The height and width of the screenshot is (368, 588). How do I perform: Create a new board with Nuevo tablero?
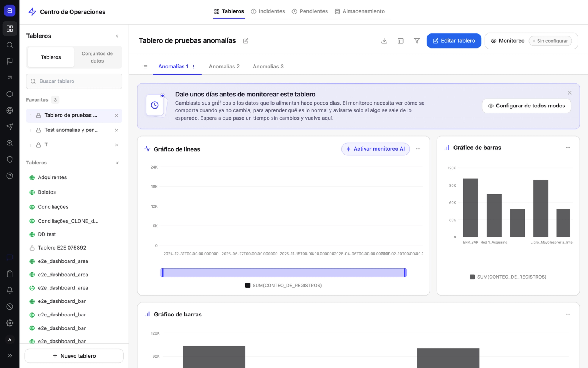(x=74, y=356)
